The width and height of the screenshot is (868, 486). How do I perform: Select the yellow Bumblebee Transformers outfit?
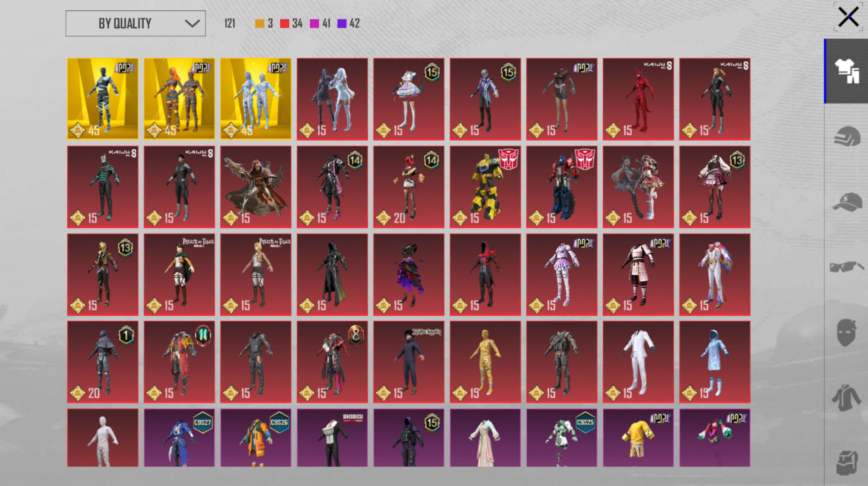tap(485, 187)
